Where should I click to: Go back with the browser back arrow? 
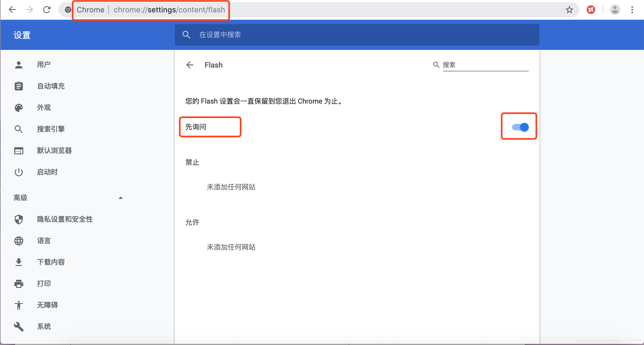pos(12,10)
